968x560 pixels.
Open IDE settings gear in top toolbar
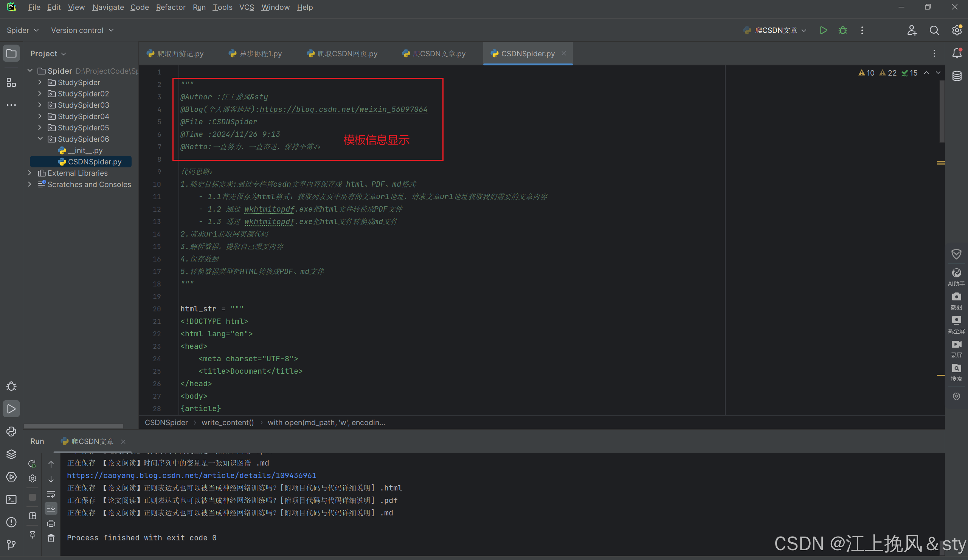[957, 30]
